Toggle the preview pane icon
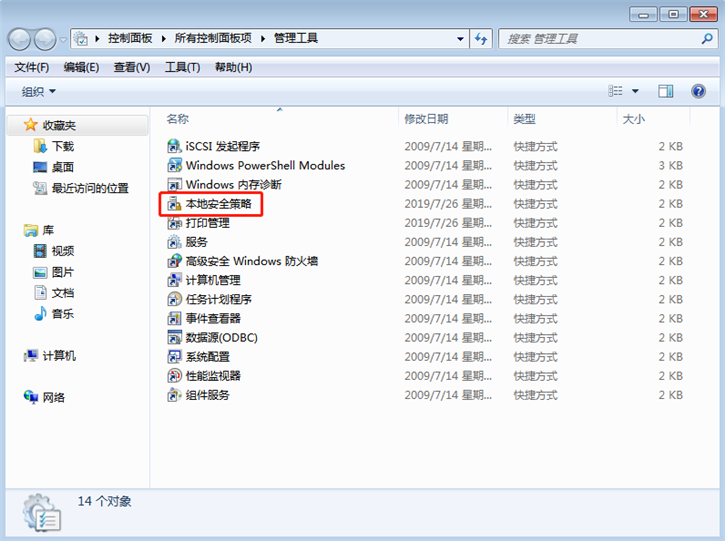The height and width of the screenshot is (541, 725). click(x=665, y=91)
